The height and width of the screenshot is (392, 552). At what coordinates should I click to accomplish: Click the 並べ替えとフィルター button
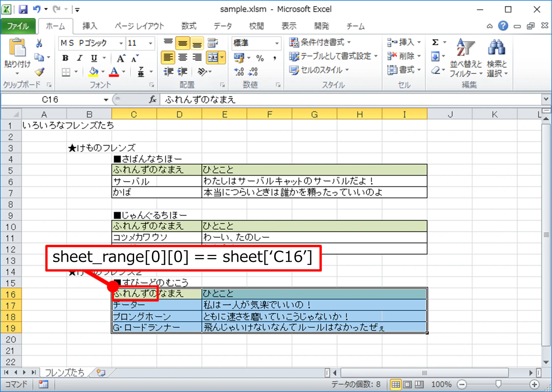466,58
